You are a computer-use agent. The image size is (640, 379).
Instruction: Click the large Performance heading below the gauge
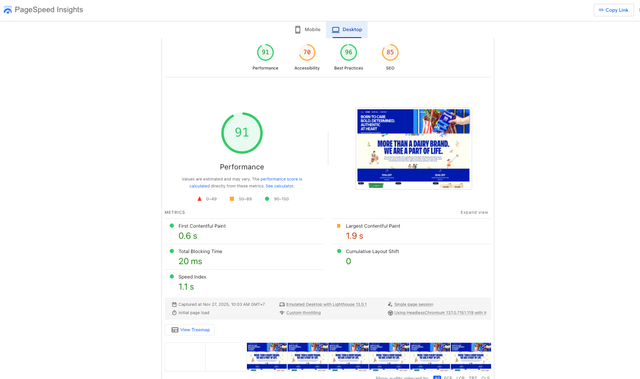tap(242, 167)
